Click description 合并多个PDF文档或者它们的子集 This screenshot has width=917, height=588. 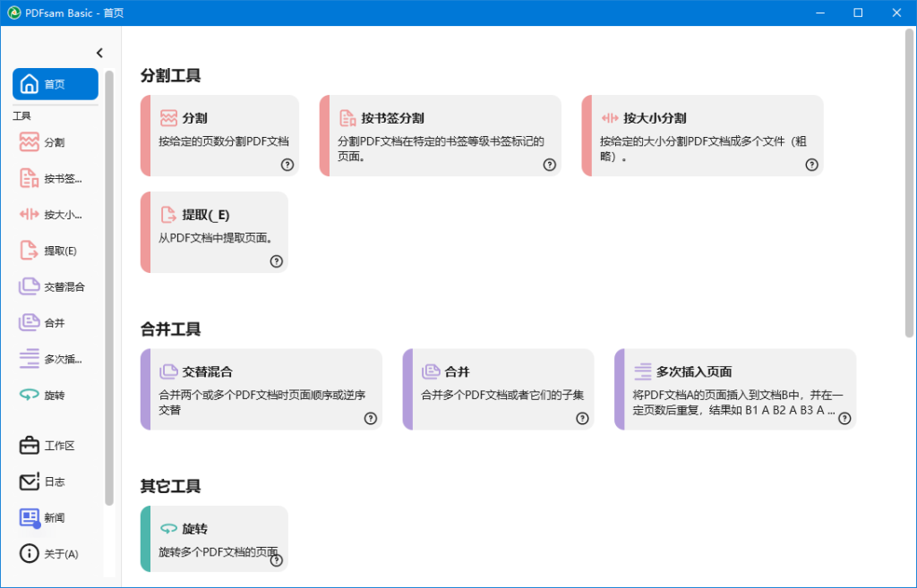[502, 395]
